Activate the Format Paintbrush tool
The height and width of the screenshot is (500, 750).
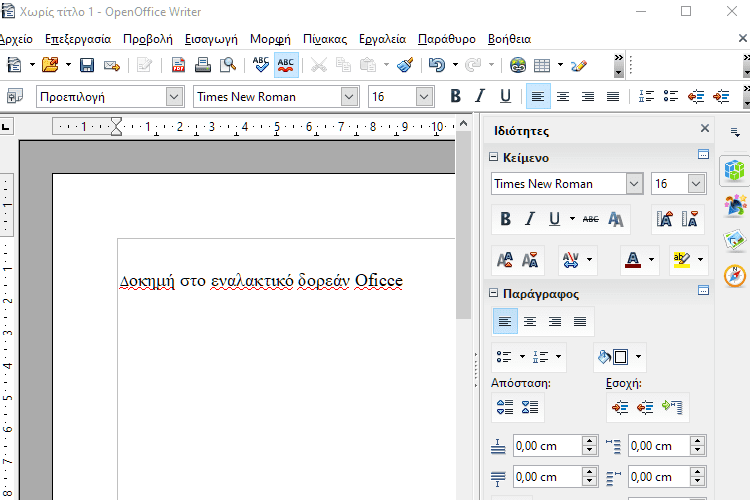[405, 65]
